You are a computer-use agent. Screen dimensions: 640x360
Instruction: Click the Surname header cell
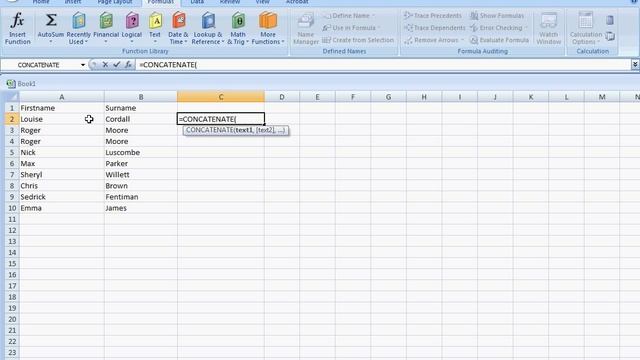click(x=141, y=108)
